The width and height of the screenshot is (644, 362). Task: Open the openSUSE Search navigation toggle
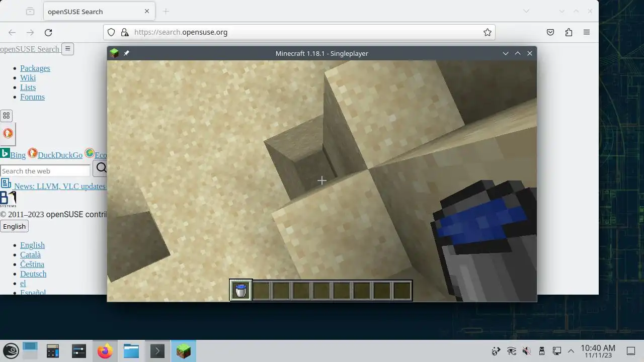68,49
